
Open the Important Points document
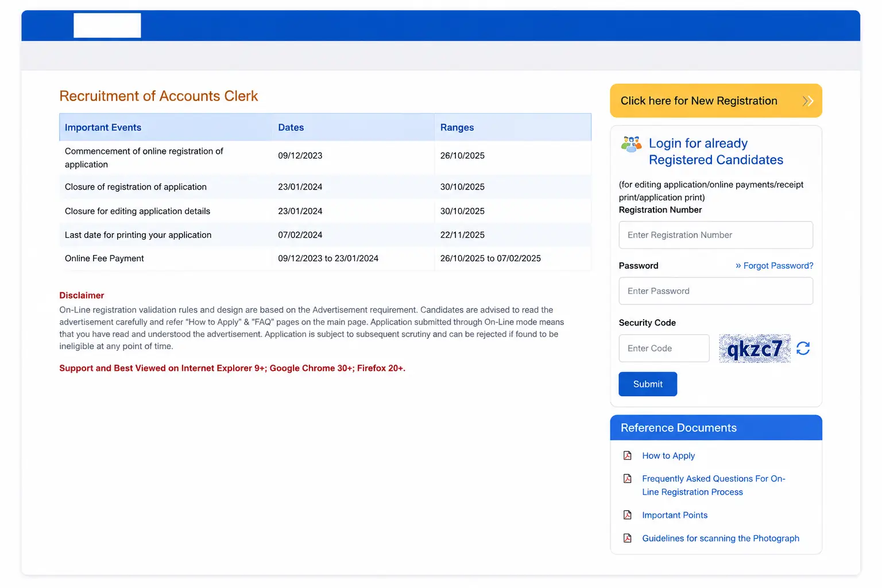pyautogui.click(x=675, y=515)
